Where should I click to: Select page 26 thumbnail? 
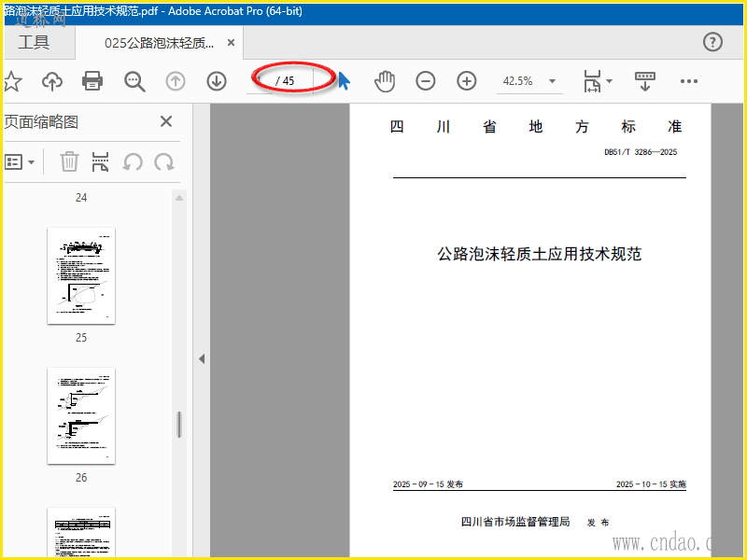tap(81, 415)
